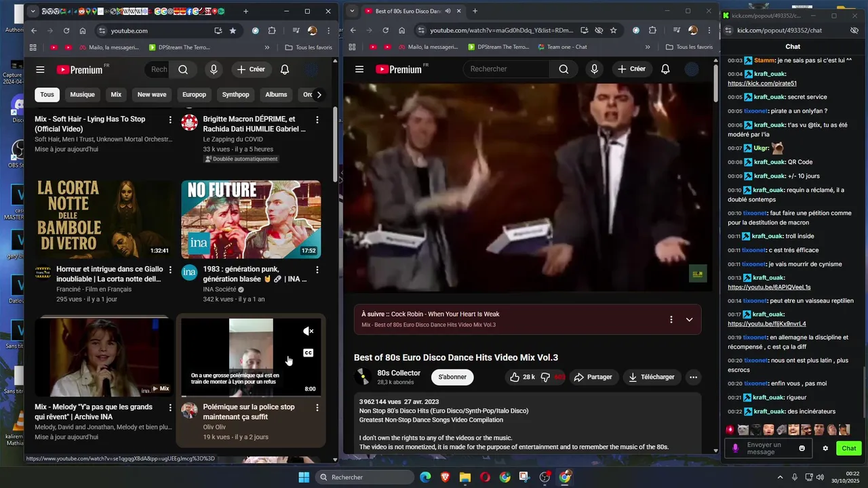The width and height of the screenshot is (868, 488).
Task: Open 80s Collector channel name
Action: pyautogui.click(x=399, y=373)
